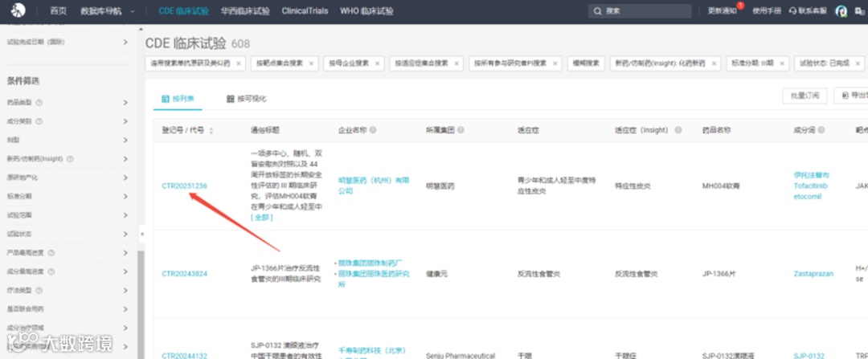
Task: Click the sort arrows on 登记号/代号 column
Action: (x=211, y=131)
